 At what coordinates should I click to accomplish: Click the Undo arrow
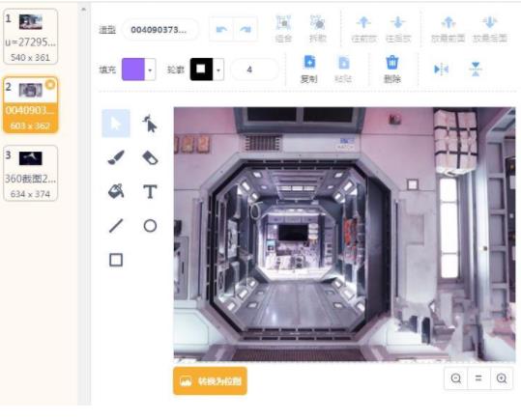pyautogui.click(x=221, y=30)
